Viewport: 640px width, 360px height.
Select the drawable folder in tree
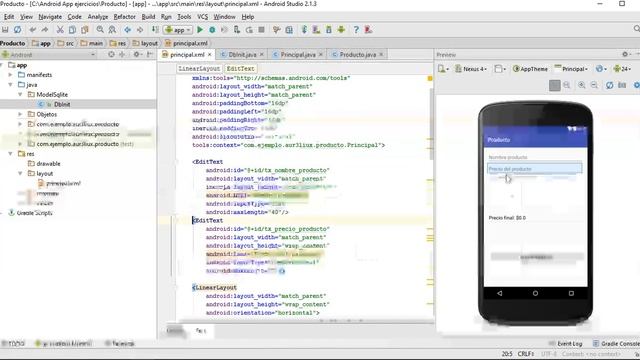click(x=48, y=164)
